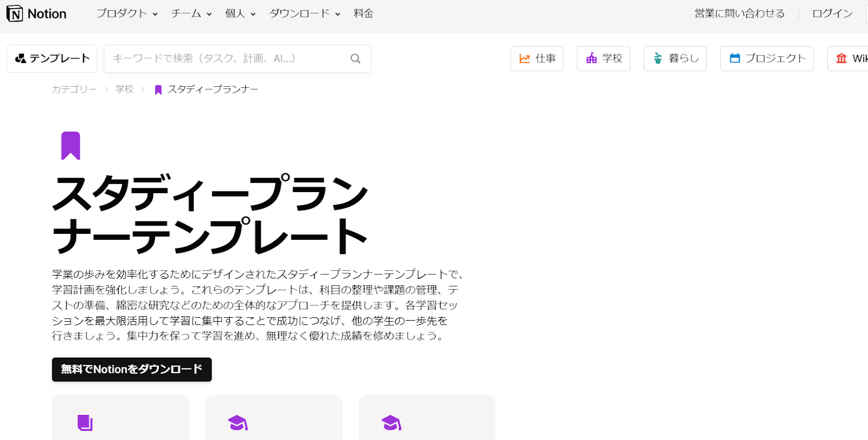Click the chevron next to プロダクト

point(155,15)
